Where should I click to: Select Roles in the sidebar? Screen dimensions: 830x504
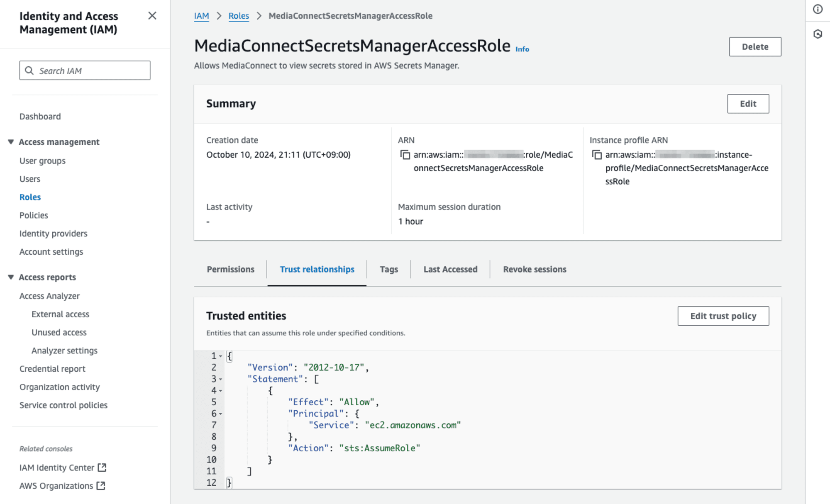(x=30, y=197)
